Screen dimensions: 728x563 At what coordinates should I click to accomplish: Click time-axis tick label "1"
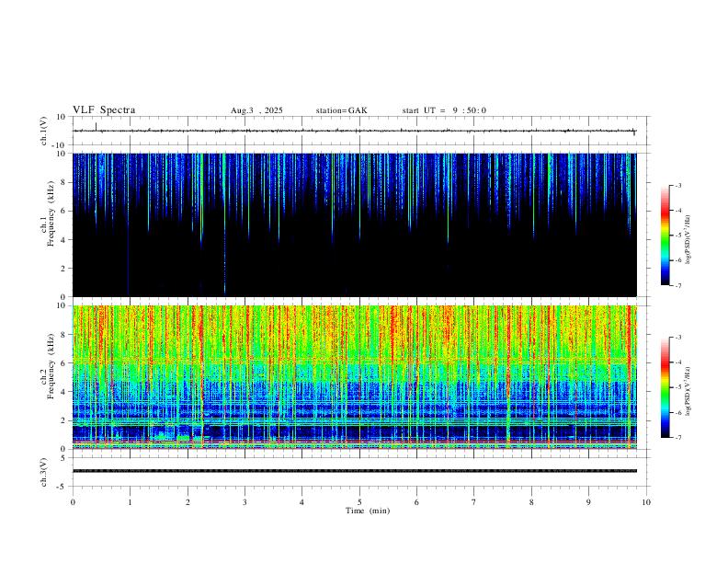click(130, 502)
